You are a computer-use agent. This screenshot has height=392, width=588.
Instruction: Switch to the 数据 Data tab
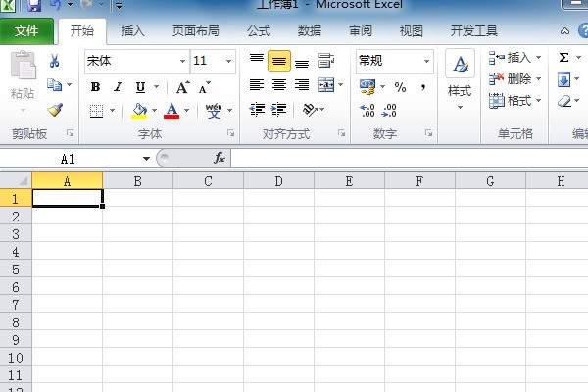click(x=310, y=31)
